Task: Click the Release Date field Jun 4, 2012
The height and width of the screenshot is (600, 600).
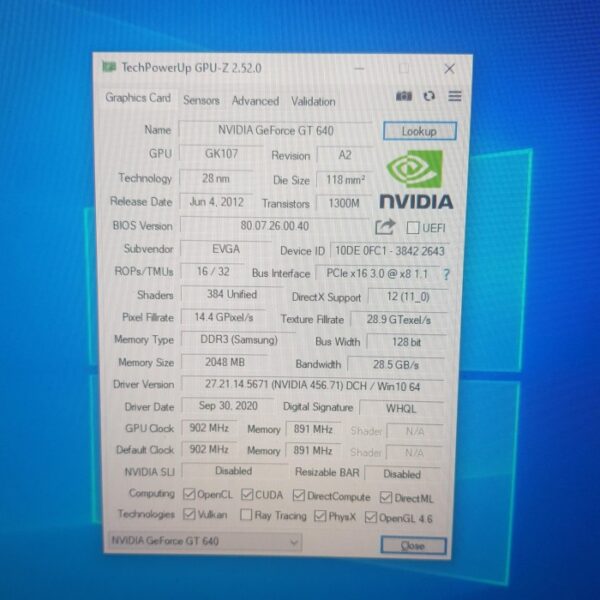Action: point(217,202)
